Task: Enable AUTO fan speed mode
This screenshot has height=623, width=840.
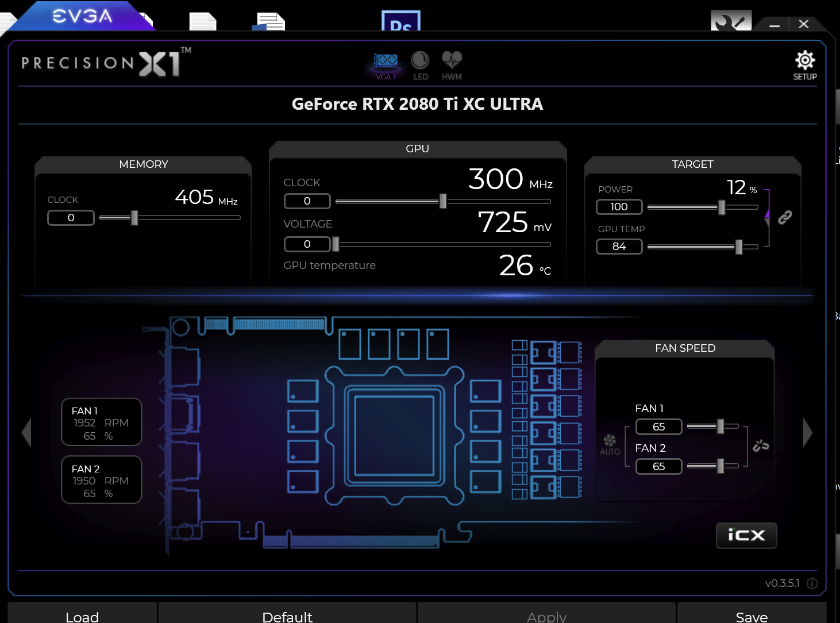Action: 610,445
